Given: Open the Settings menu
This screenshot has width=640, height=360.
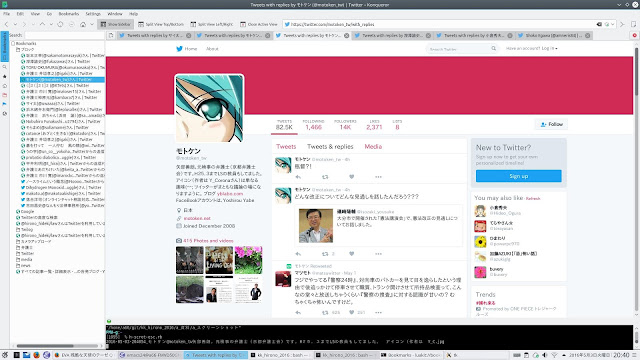Looking at the screenshot, I should click(93, 14).
